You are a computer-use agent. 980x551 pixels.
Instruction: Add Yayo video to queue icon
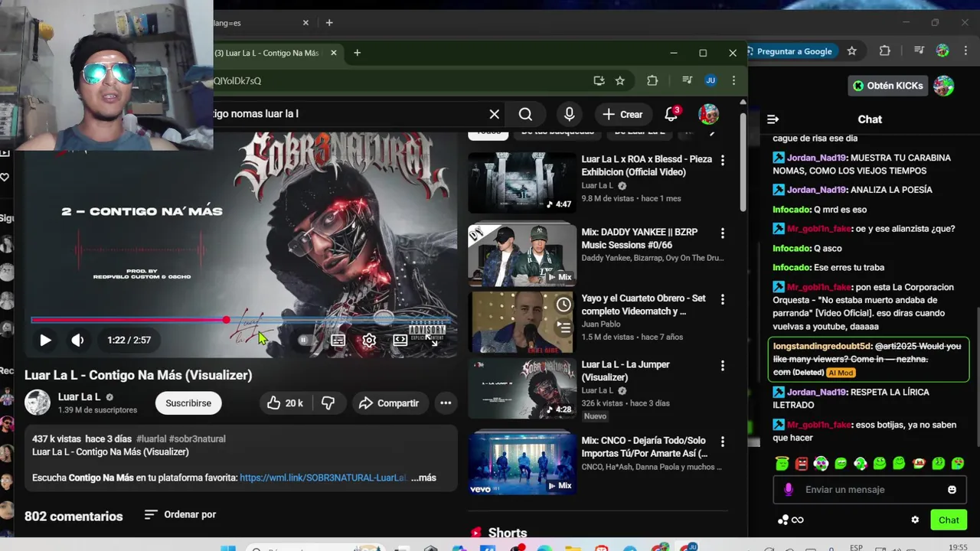563,328
